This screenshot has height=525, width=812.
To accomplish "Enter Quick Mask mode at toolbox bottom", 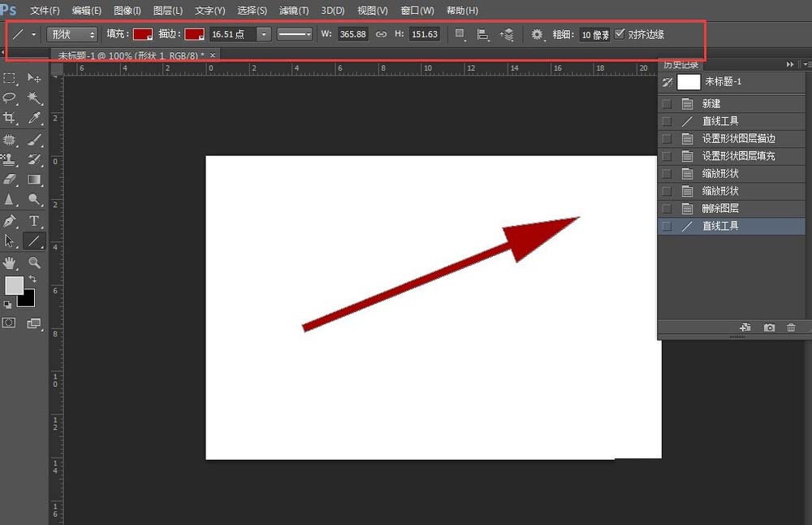I will click(11, 323).
